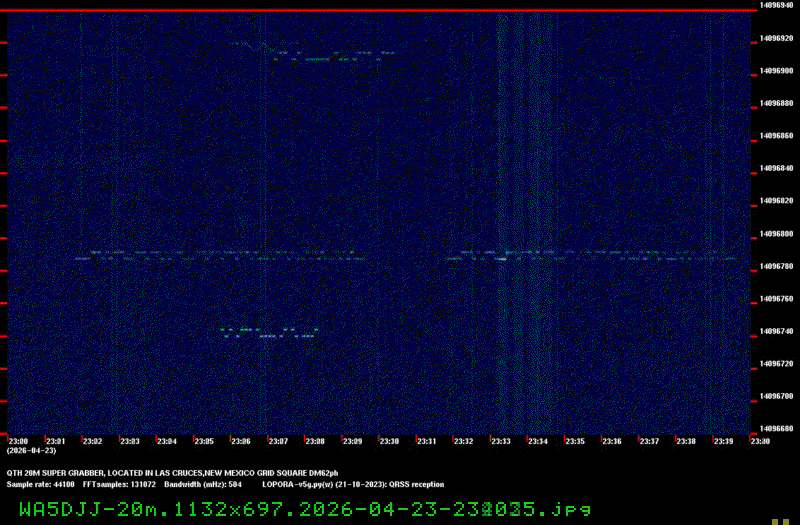Screen dimensions: 800x525
Task: Select the 23:30 time axis label
Action: 389,441
